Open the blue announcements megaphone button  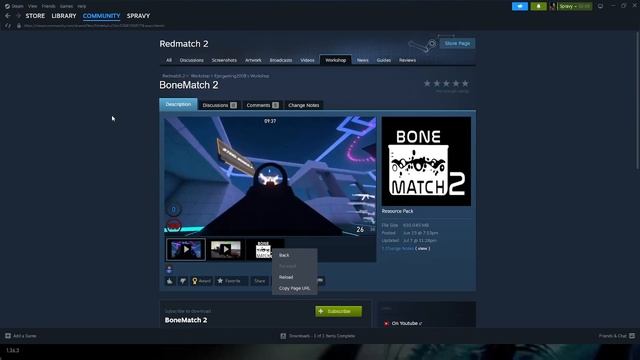pyautogui.click(x=520, y=6)
